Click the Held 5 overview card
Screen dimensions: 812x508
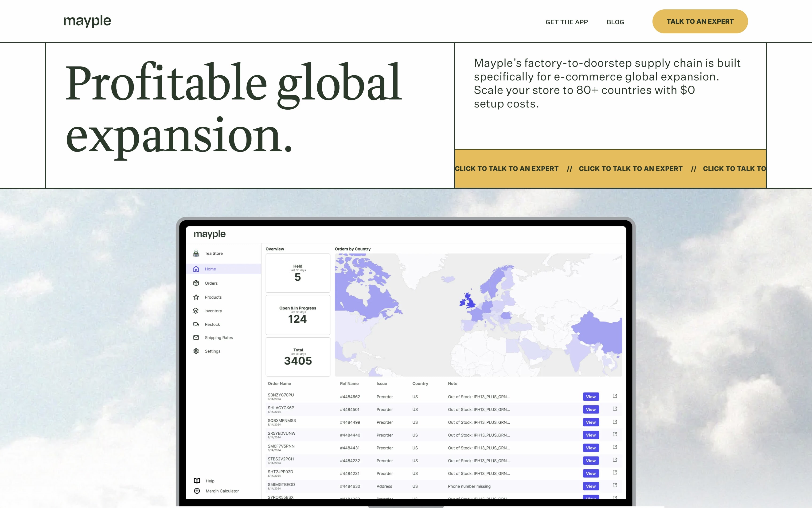[298, 273]
